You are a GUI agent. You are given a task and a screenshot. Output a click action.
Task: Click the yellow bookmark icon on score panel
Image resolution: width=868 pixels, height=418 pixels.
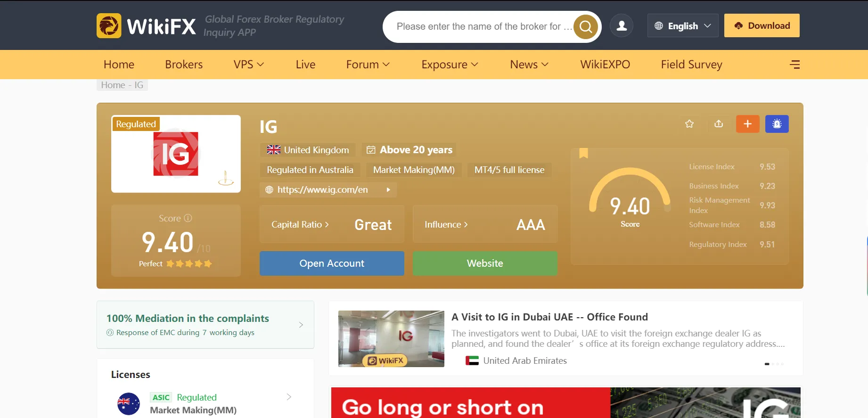[583, 153]
